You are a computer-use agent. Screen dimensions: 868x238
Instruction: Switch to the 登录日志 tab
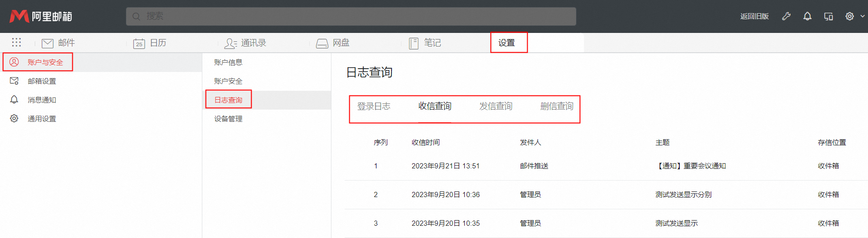tap(374, 106)
